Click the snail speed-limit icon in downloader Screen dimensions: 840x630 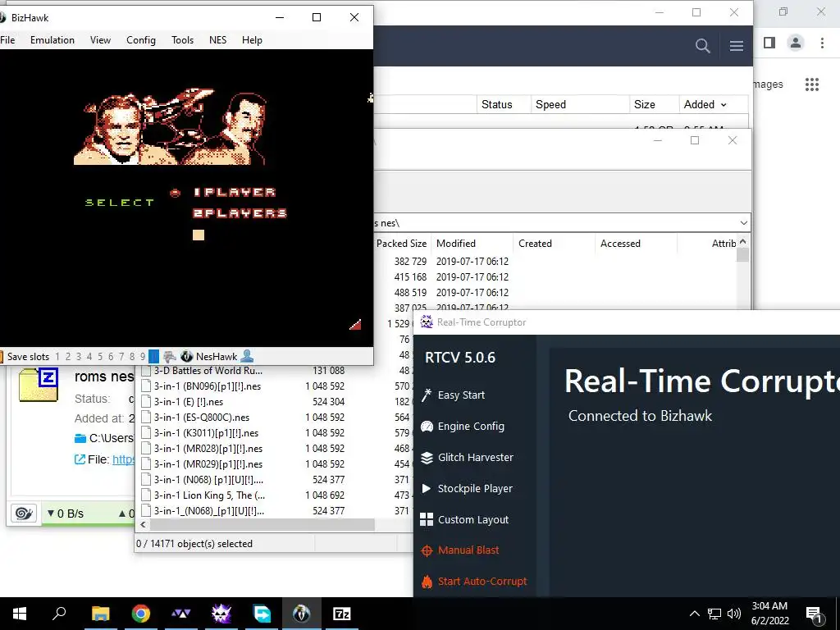[24, 514]
